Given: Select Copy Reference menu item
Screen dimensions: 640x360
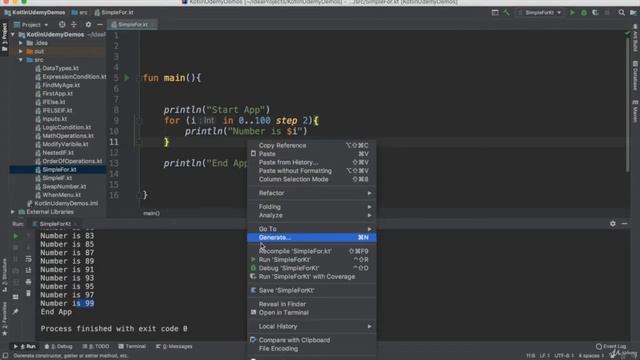Looking at the screenshot, I should click(x=312, y=145).
